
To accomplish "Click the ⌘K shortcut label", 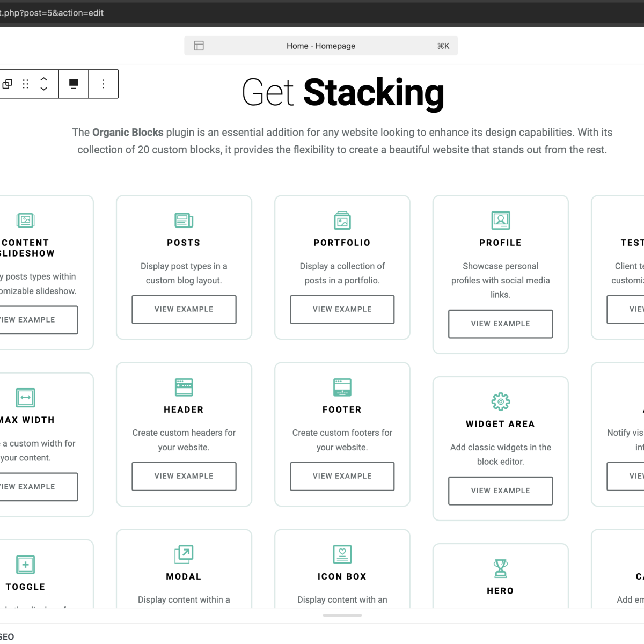I will (x=443, y=46).
